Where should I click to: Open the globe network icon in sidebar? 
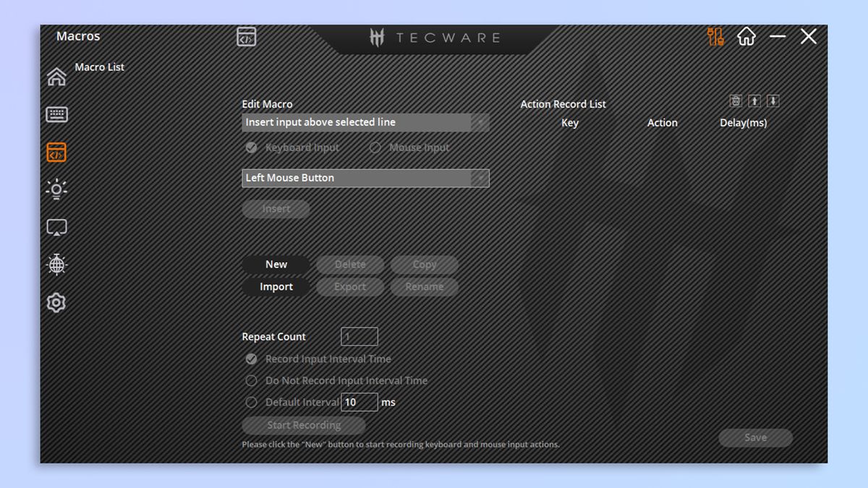tap(56, 265)
